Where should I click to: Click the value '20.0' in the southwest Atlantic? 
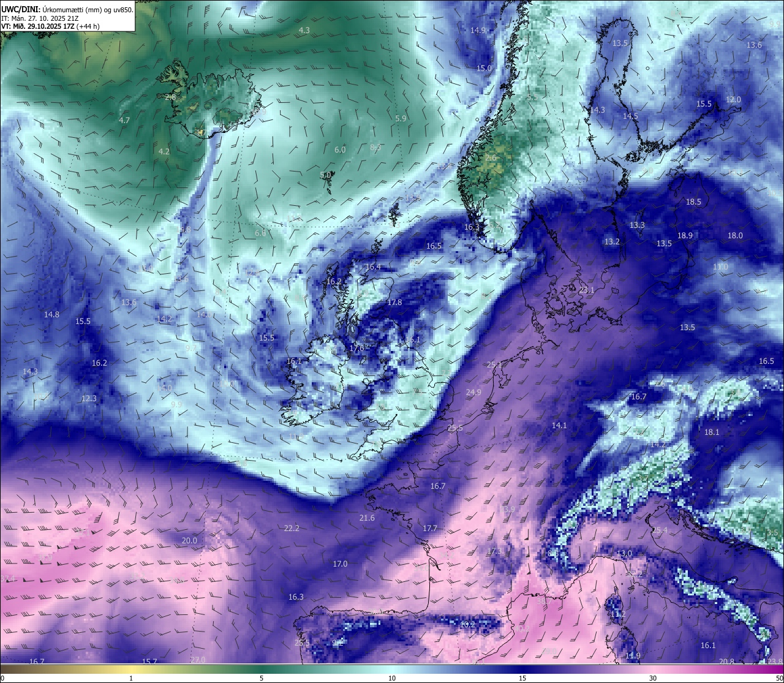click(x=189, y=541)
